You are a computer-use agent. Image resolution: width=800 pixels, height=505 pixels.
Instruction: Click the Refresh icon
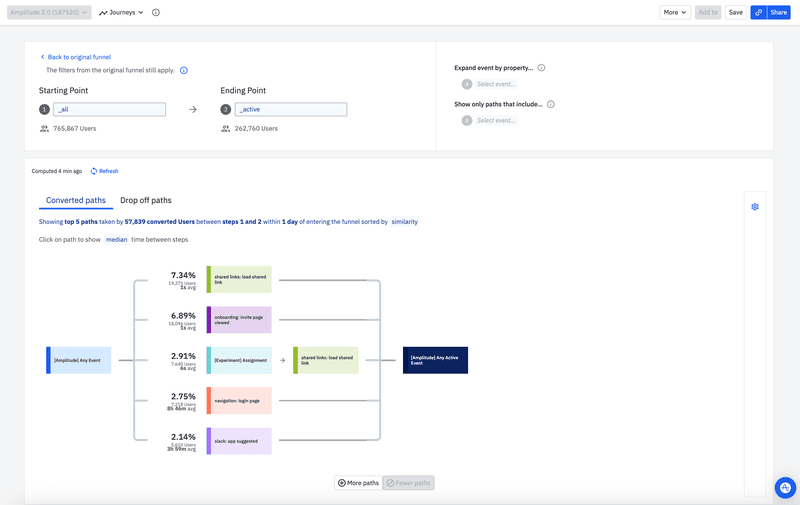tap(94, 171)
